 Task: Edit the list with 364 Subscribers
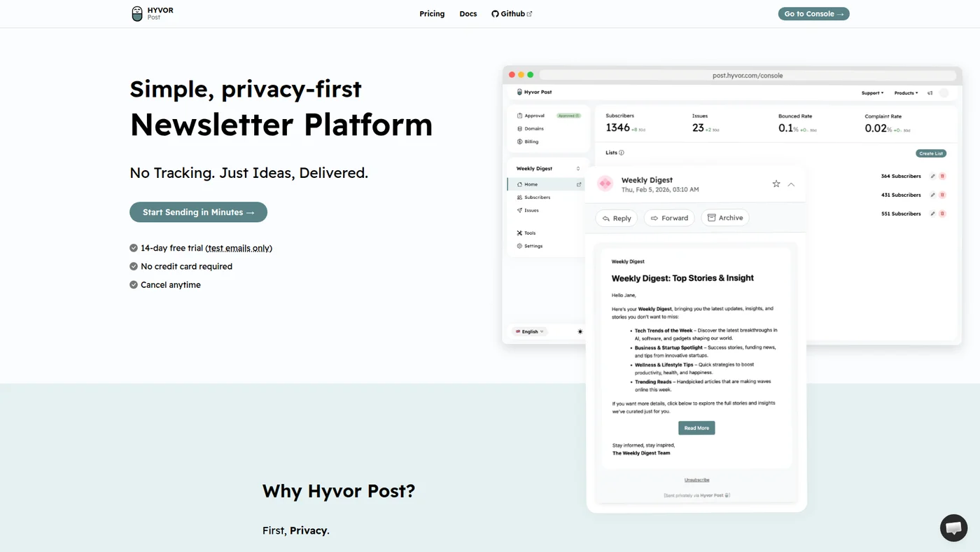(x=932, y=177)
